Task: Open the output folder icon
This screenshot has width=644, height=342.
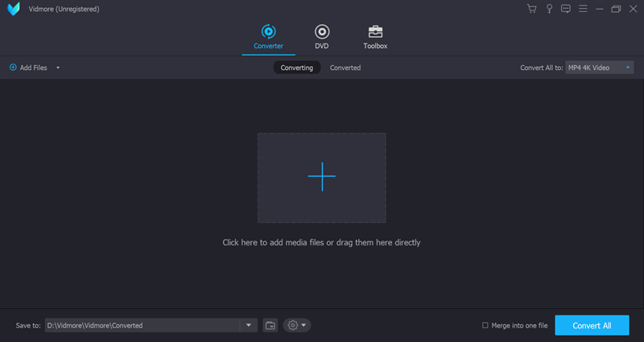Action: pos(270,325)
